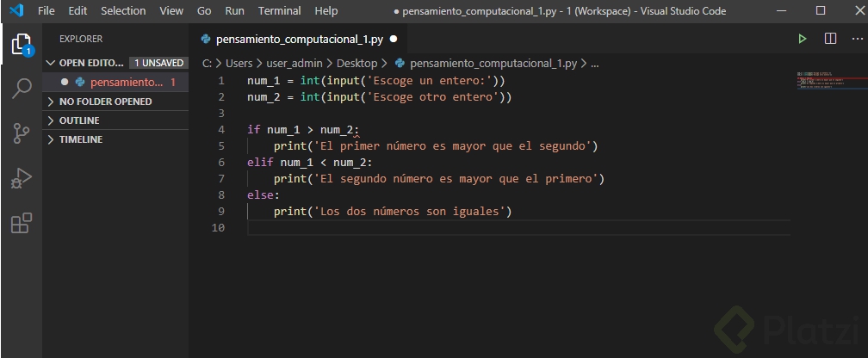The width and height of the screenshot is (868, 358).
Task: Maximize the VS Code window
Action: [x=821, y=10]
